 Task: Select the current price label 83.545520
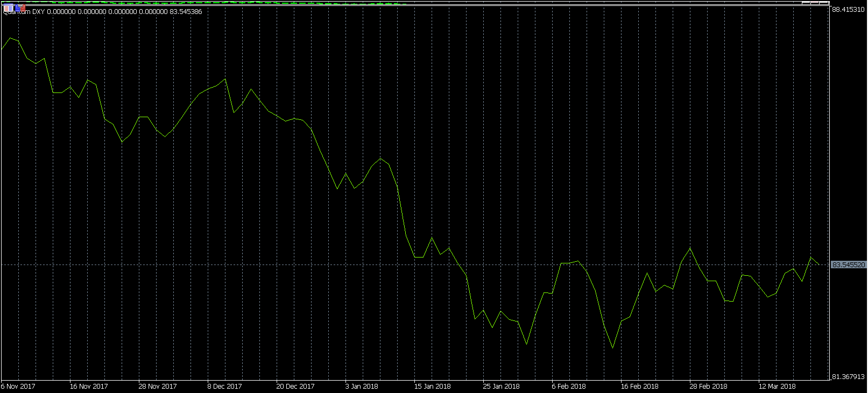coord(849,265)
